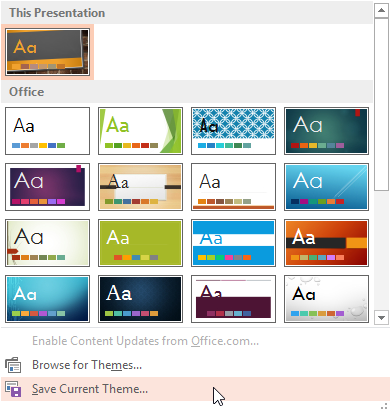
Task: Select the cream Wisp theme
Action: [47, 243]
